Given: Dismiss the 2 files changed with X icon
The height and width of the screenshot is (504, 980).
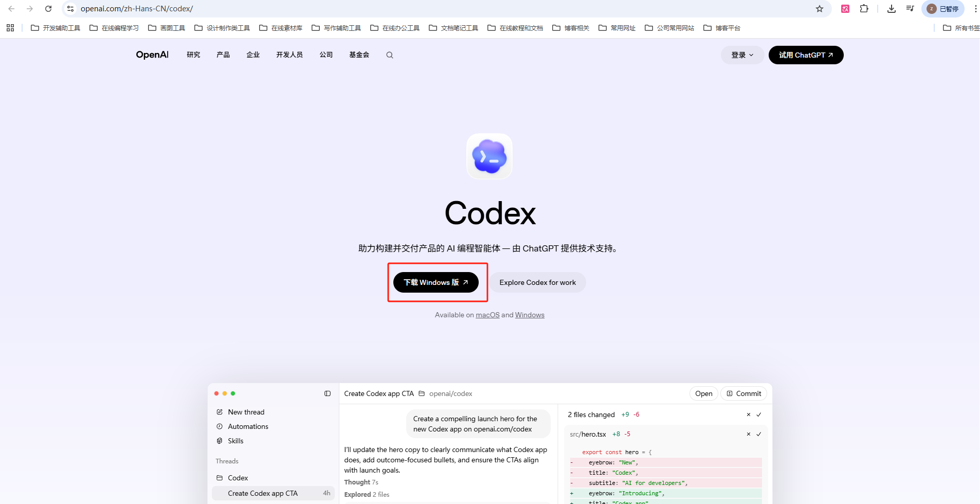Looking at the screenshot, I should (749, 415).
